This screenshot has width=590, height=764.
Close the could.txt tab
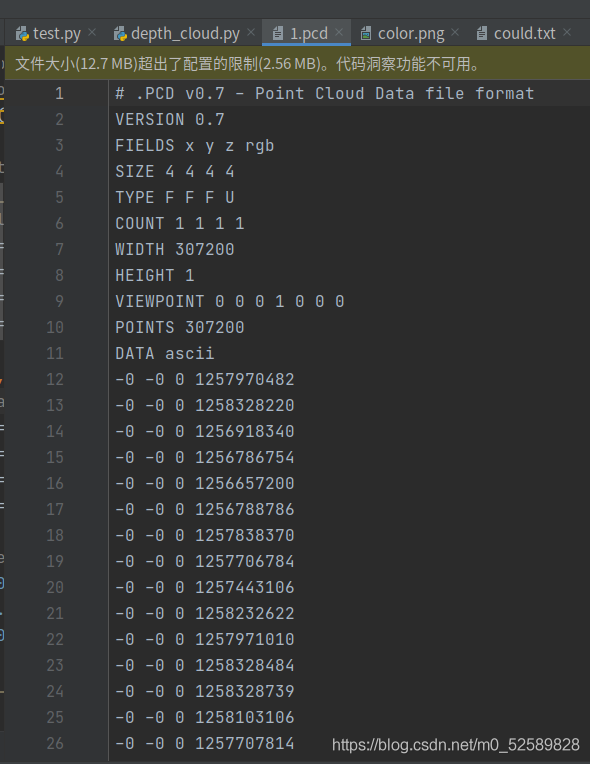(567, 33)
